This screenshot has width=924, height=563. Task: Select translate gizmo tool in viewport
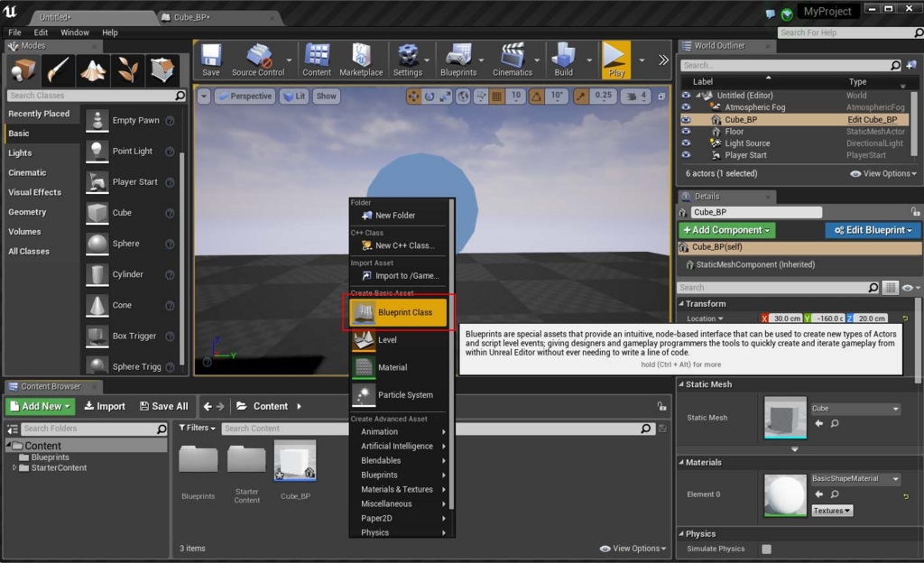pos(413,96)
